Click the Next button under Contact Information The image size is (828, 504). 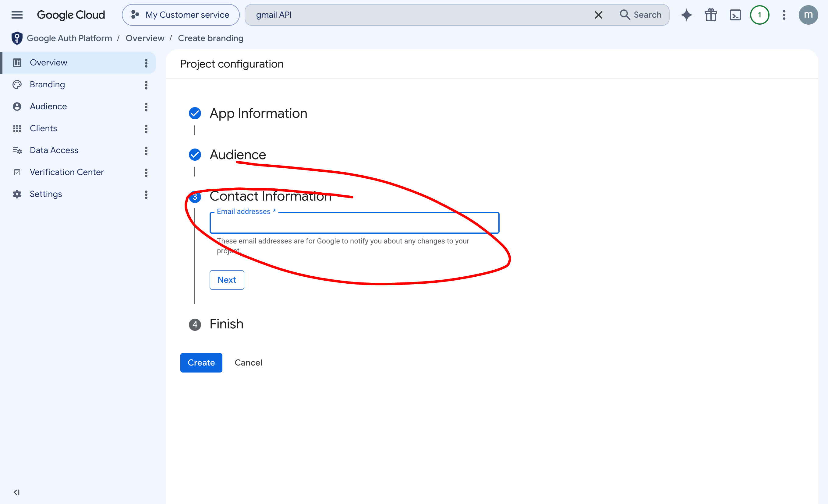(227, 280)
